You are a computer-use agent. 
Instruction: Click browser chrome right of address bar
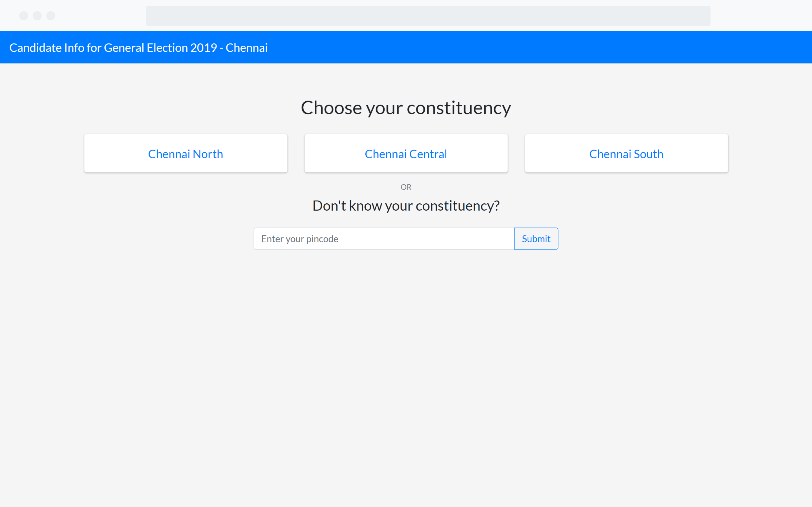coord(762,16)
